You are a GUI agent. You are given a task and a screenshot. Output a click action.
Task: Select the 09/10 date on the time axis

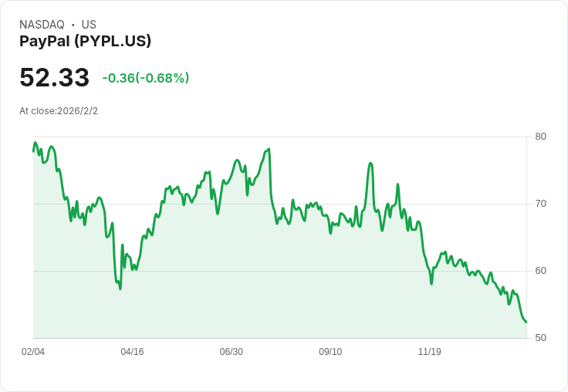click(x=330, y=351)
